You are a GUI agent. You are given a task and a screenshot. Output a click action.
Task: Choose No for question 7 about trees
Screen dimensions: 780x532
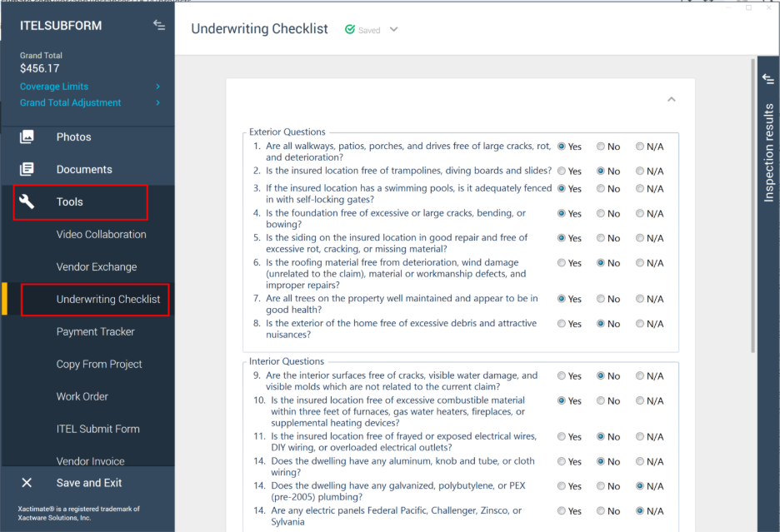tap(601, 299)
